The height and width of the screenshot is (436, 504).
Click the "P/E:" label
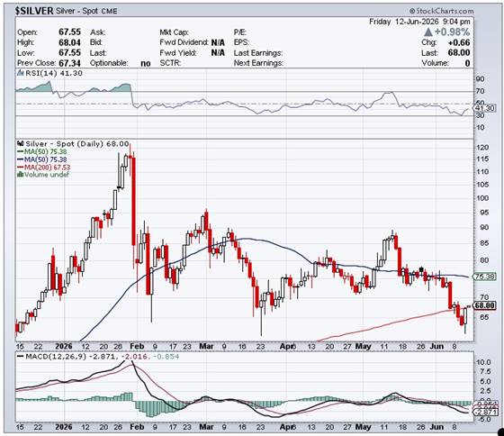point(239,32)
